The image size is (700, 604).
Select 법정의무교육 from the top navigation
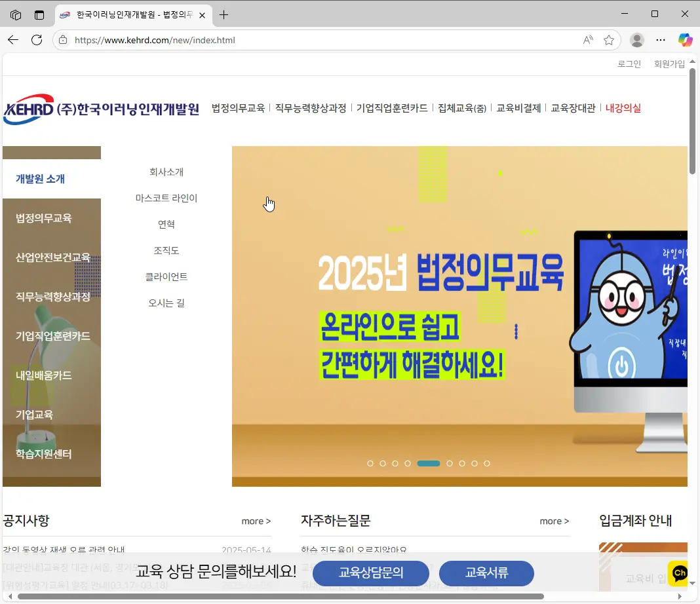[x=237, y=108]
